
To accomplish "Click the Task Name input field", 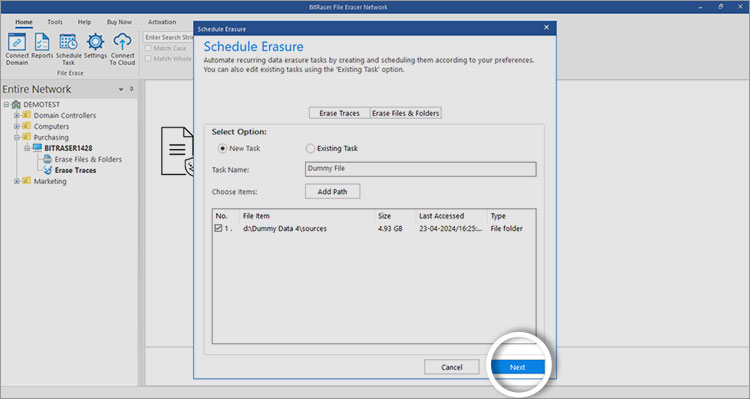I will pyautogui.click(x=420, y=169).
